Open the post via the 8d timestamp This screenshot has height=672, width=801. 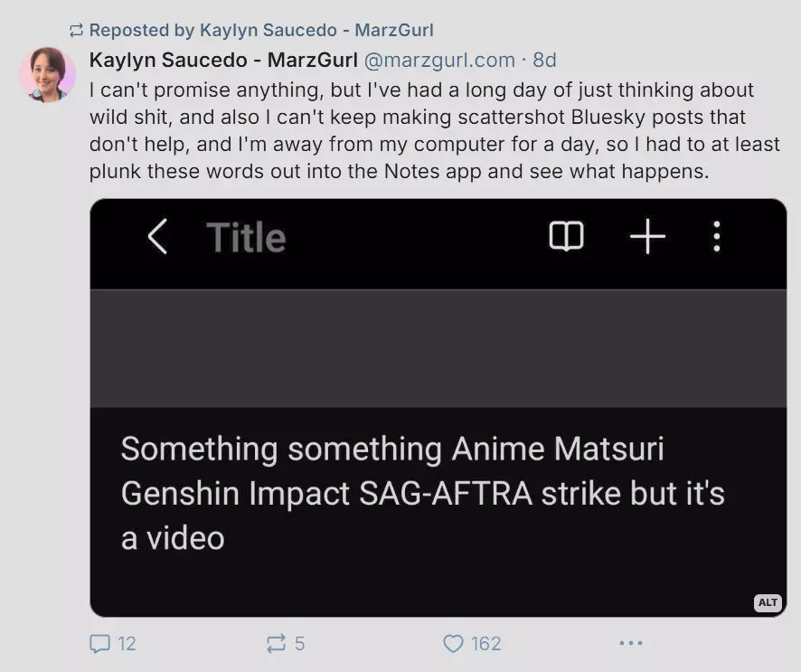[544, 61]
